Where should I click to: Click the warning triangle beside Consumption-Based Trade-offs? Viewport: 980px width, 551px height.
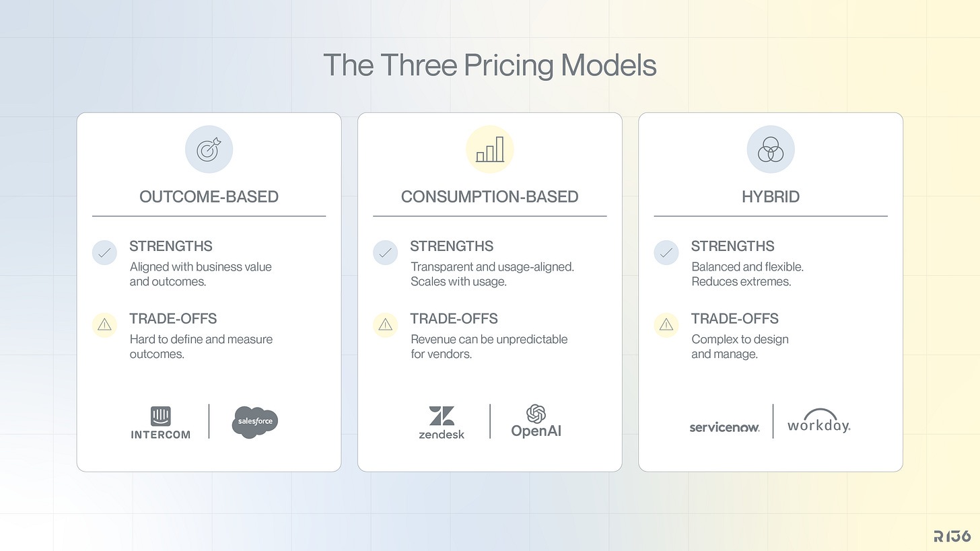[x=385, y=325]
